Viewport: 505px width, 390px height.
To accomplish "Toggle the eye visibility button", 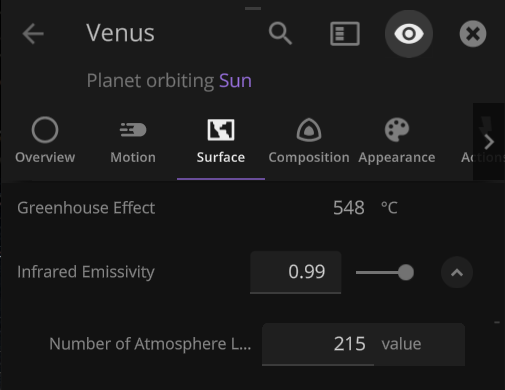I will [409, 34].
